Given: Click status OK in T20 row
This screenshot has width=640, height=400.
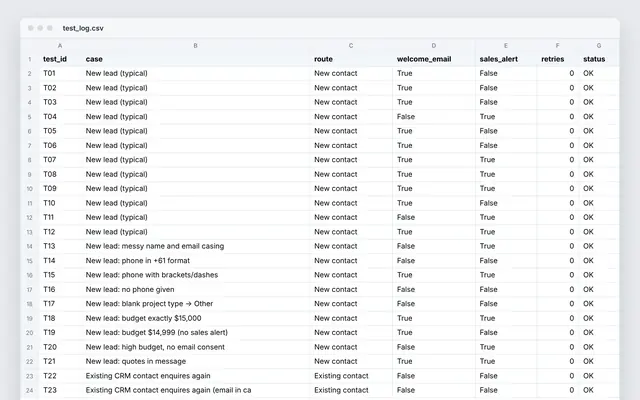Looking at the screenshot, I should 588,347.
